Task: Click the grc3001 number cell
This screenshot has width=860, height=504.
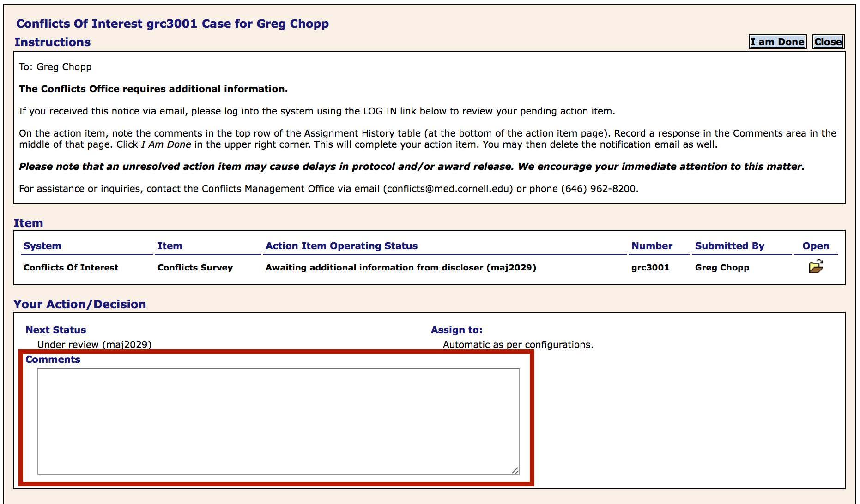Action: tap(650, 268)
